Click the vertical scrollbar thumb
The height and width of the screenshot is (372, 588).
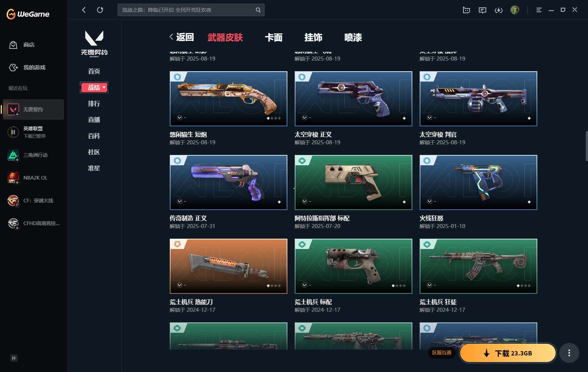click(x=587, y=146)
